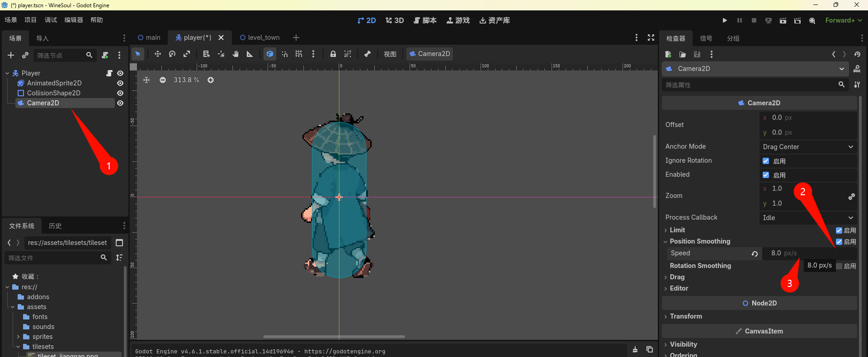
Task: Open the Camera2D documentation icon in inspector
Action: 857,69
